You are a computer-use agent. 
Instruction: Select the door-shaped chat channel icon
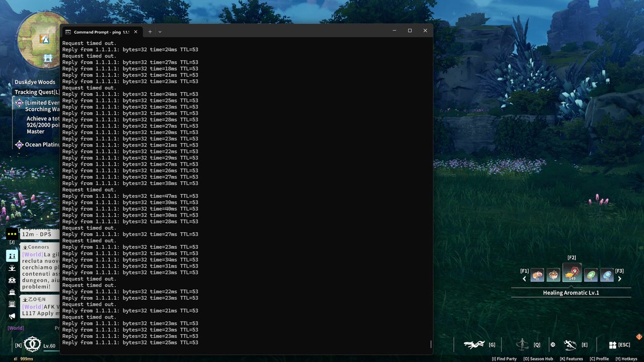click(x=12, y=304)
